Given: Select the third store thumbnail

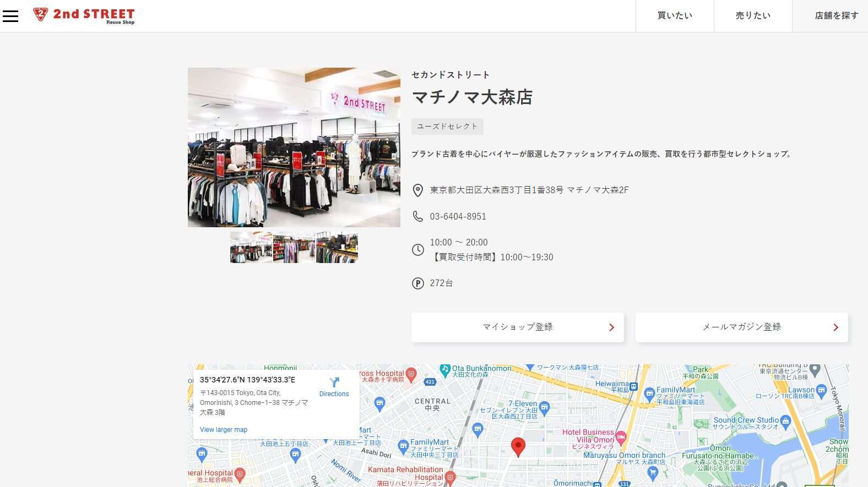Looking at the screenshot, I should coord(337,248).
